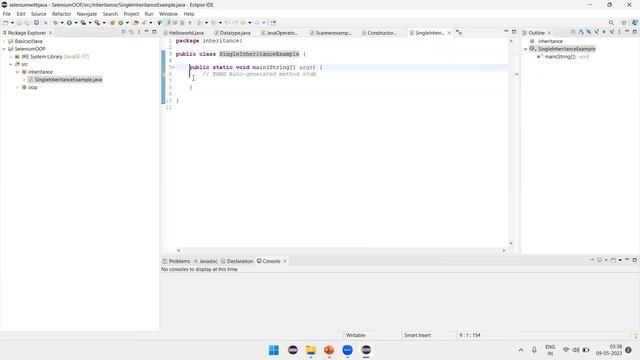The width and height of the screenshot is (640, 360).
Task: Maximize the editor area
Action: pyautogui.click(x=514, y=32)
